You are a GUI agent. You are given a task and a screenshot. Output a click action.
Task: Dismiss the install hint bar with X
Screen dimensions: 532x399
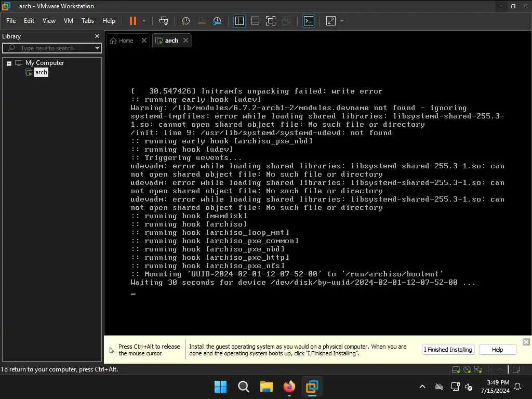(526, 342)
